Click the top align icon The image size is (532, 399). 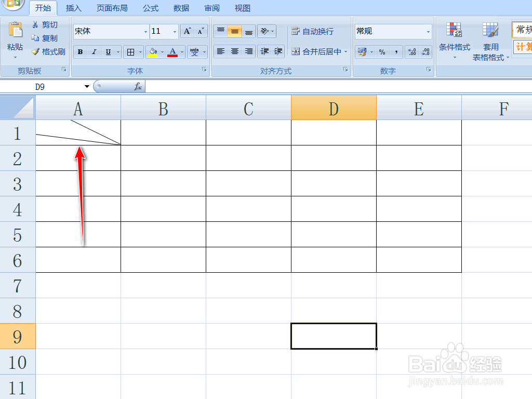pyautogui.click(x=220, y=31)
